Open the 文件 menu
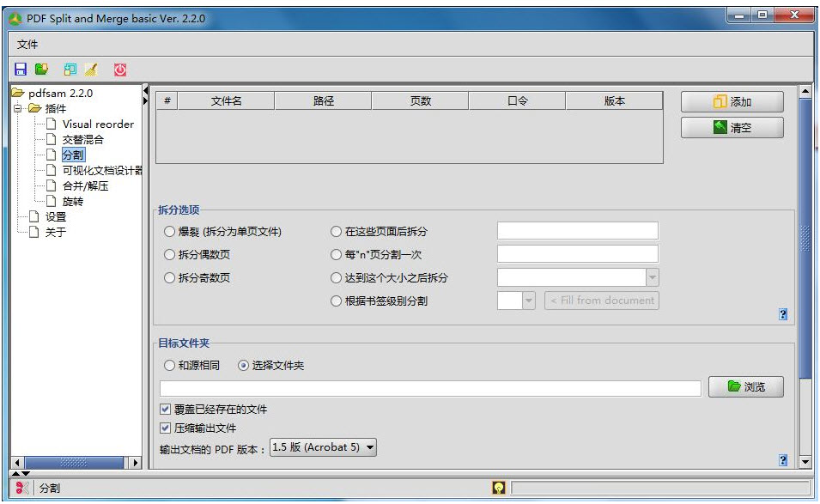The height and width of the screenshot is (504, 820). click(x=27, y=45)
